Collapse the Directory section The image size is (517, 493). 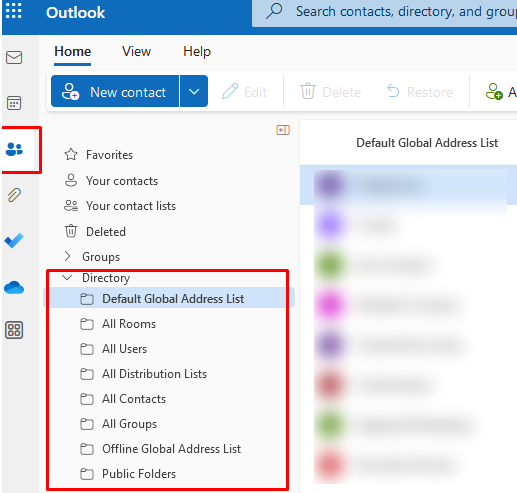[67, 277]
